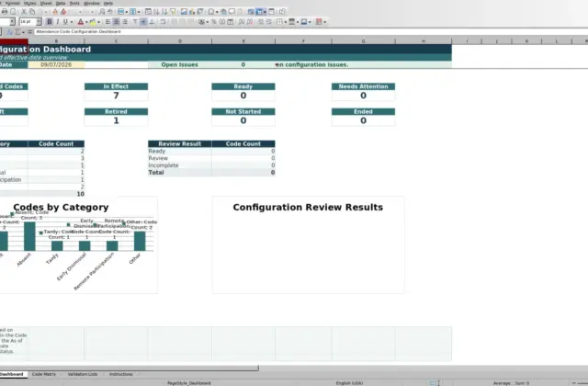Click the Insert Pivot Table icon
This screenshot has width=588, height=386.
(200, 12)
